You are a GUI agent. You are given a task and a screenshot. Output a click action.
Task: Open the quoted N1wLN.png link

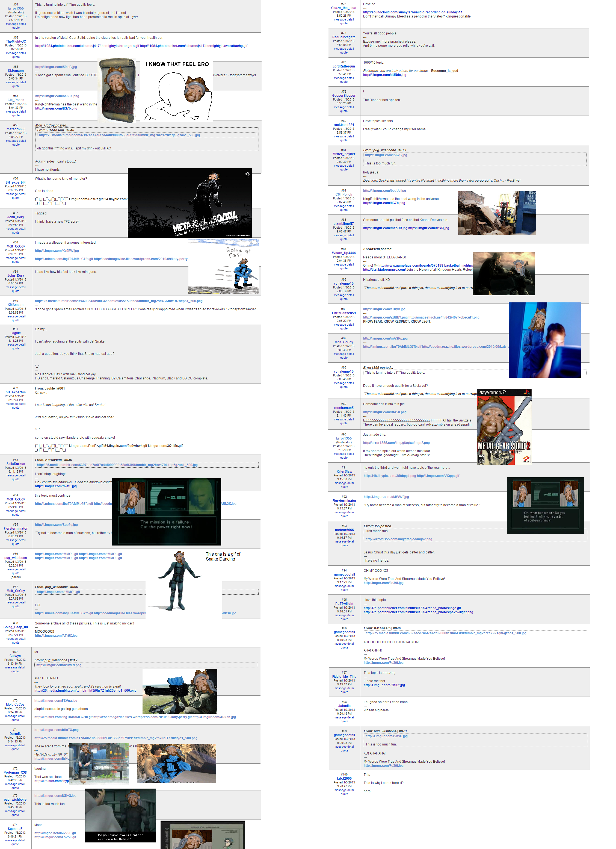point(59,665)
